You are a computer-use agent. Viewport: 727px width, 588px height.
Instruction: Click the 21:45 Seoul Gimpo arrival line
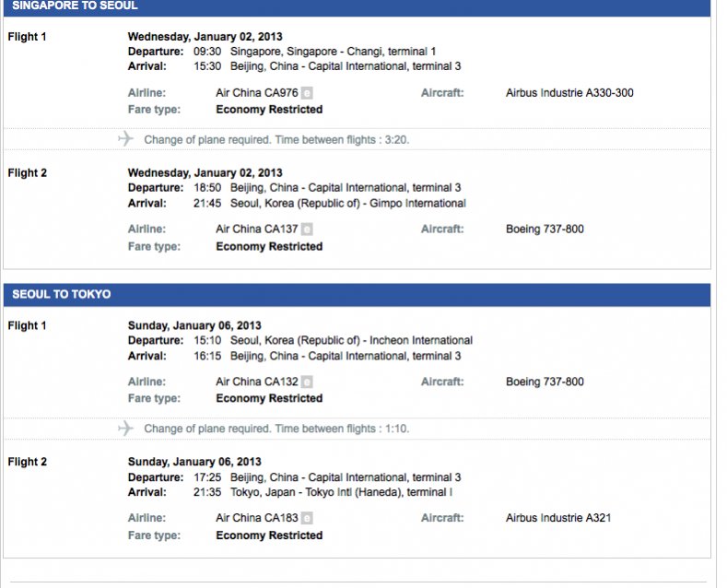tap(297, 204)
